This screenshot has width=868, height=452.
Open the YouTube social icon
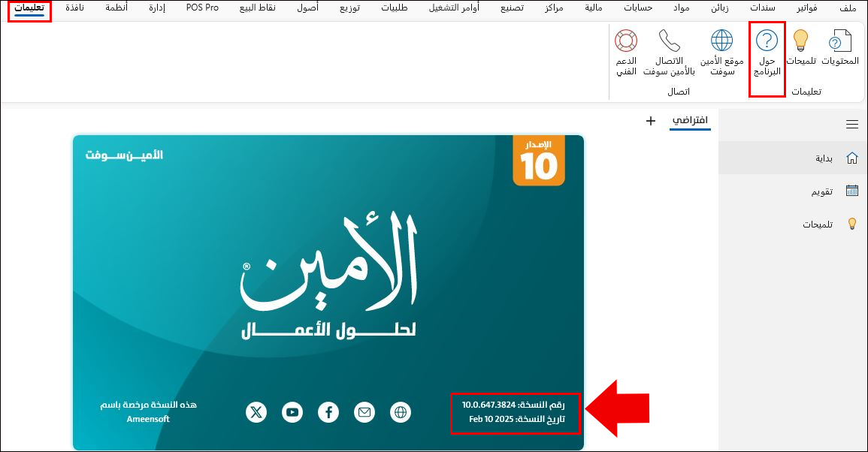click(x=292, y=412)
